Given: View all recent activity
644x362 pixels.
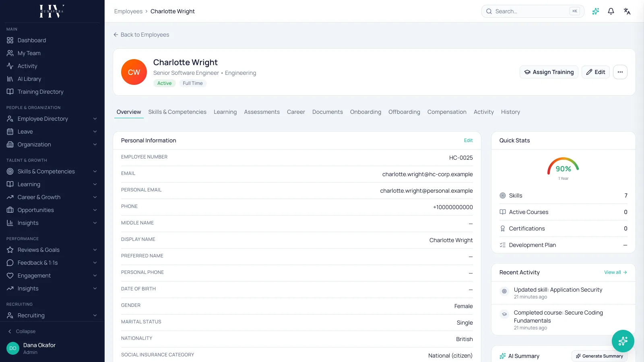Looking at the screenshot, I should pos(615,272).
